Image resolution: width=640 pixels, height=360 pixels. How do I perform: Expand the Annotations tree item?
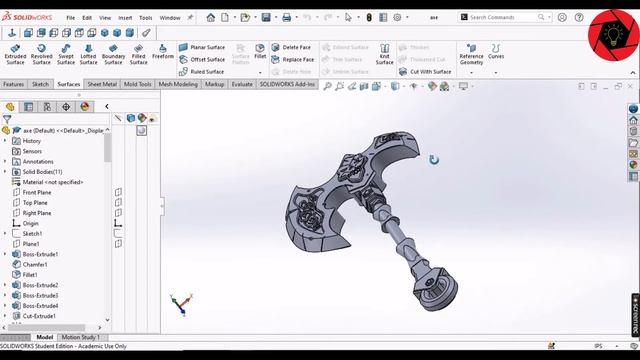pos(5,162)
